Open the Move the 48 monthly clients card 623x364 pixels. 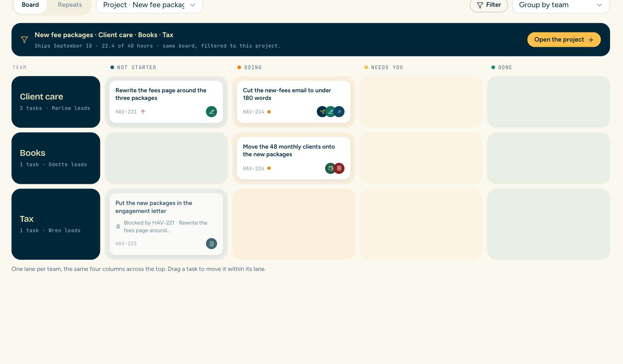pyautogui.click(x=294, y=158)
